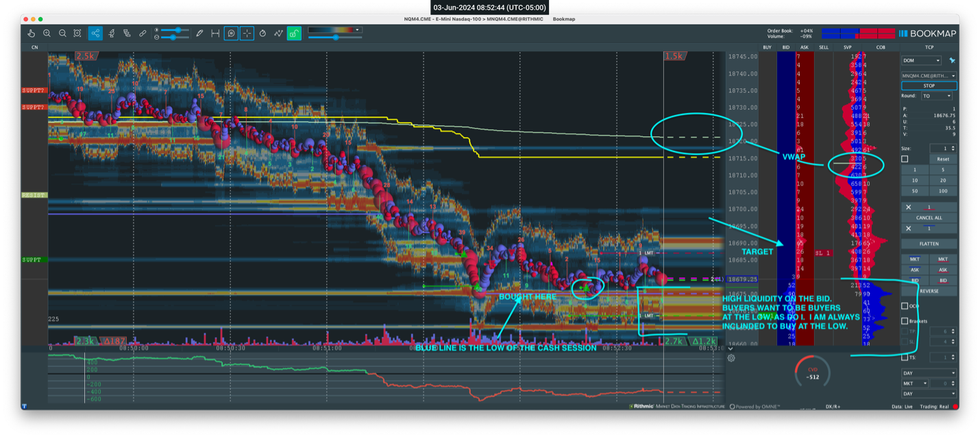The width and height of the screenshot is (980, 439).
Task: Click the stopwatch timer icon
Action: point(262,33)
